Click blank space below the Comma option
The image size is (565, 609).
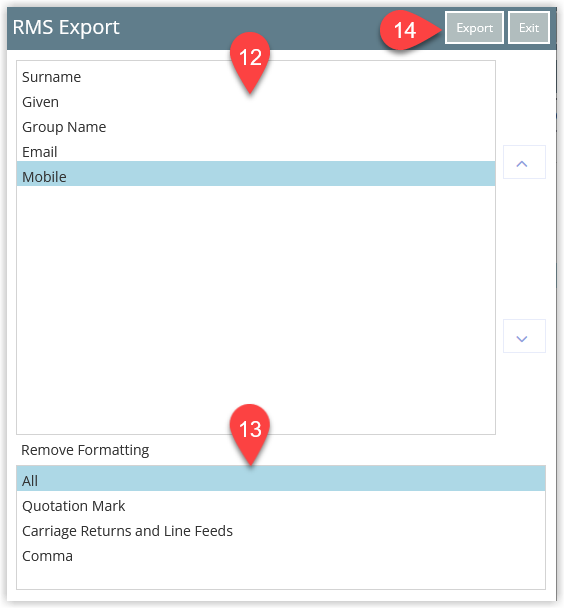click(281, 579)
